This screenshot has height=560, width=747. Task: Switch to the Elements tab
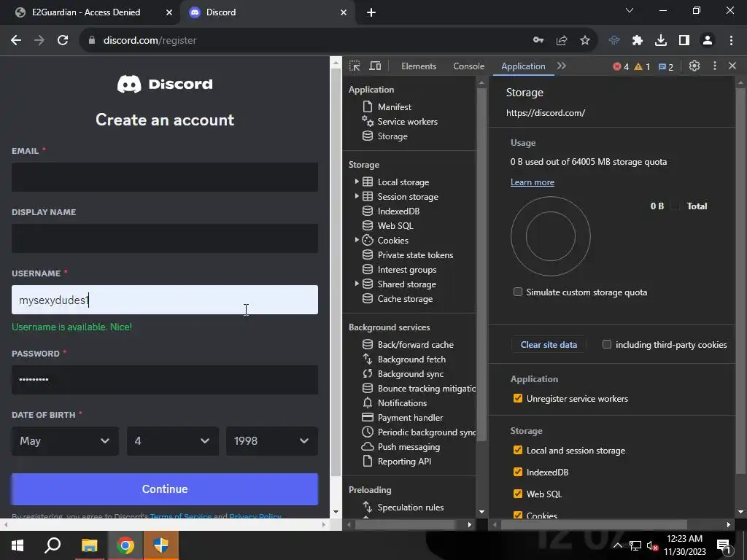(419, 66)
